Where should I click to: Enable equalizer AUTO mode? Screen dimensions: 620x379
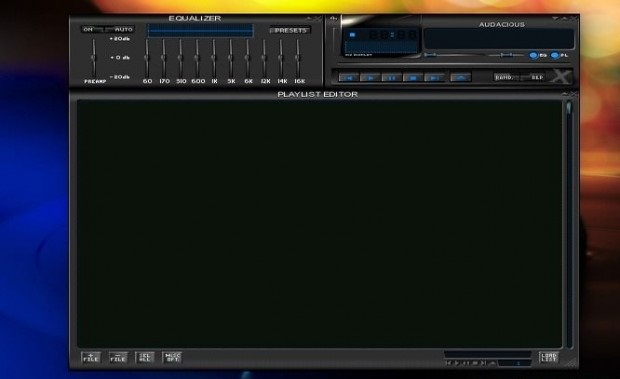[123, 29]
